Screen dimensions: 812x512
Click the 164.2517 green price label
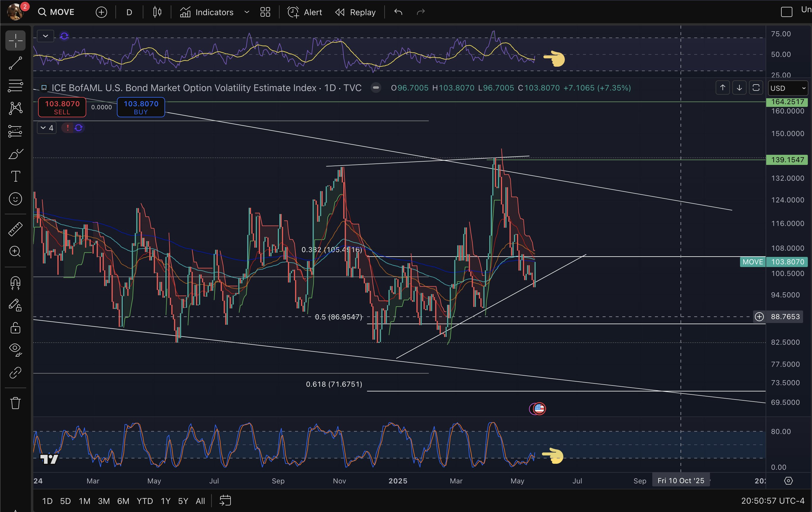[x=787, y=102]
